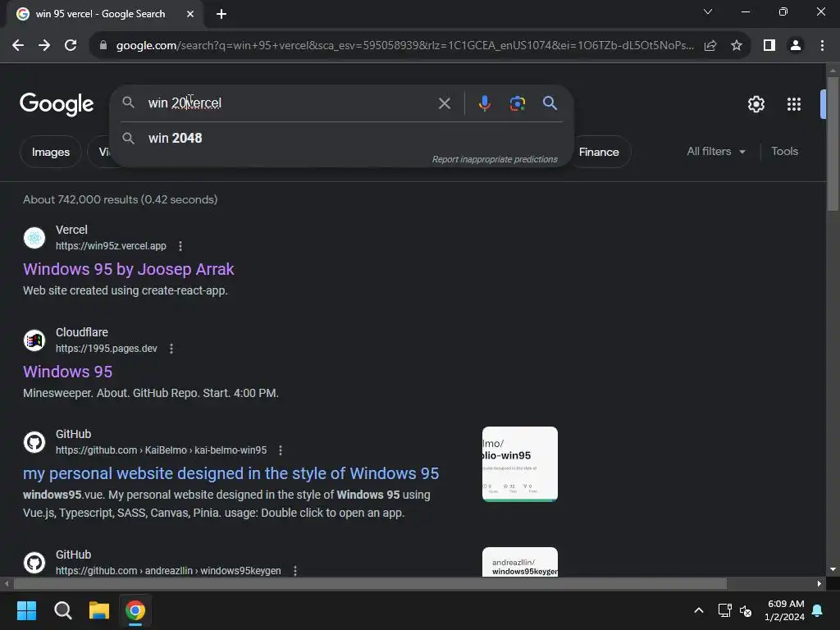This screenshot has height=630, width=840.
Task: Open the search Tools options
Action: point(784,152)
